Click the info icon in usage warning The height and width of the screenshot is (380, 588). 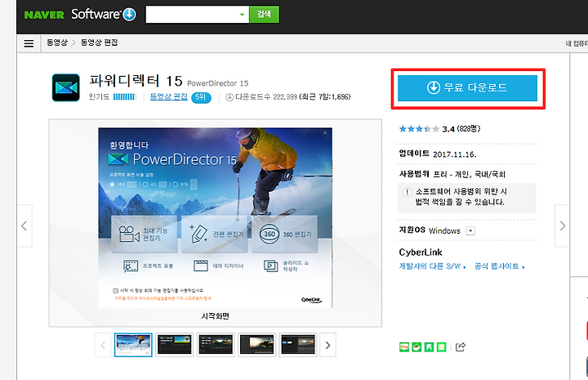click(408, 192)
